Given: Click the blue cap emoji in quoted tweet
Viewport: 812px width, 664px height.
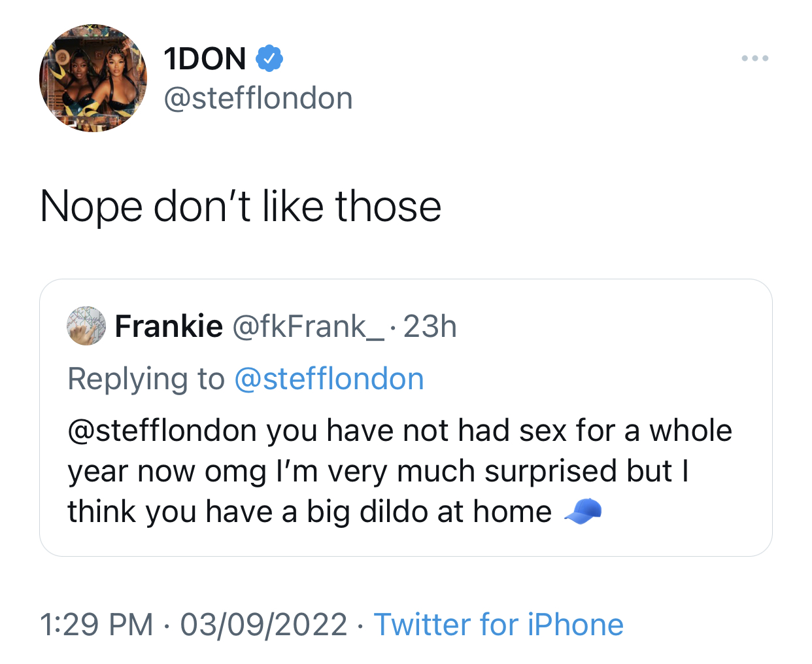Looking at the screenshot, I should [x=583, y=512].
